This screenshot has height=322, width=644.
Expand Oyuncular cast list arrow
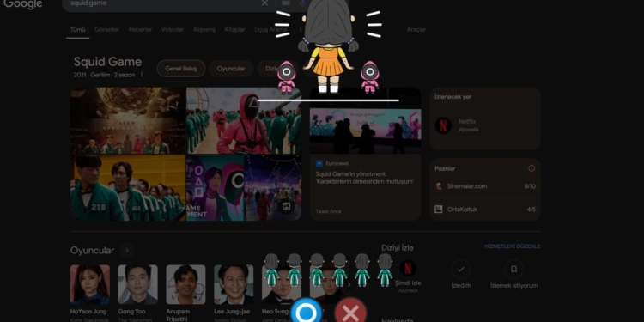[x=127, y=250]
